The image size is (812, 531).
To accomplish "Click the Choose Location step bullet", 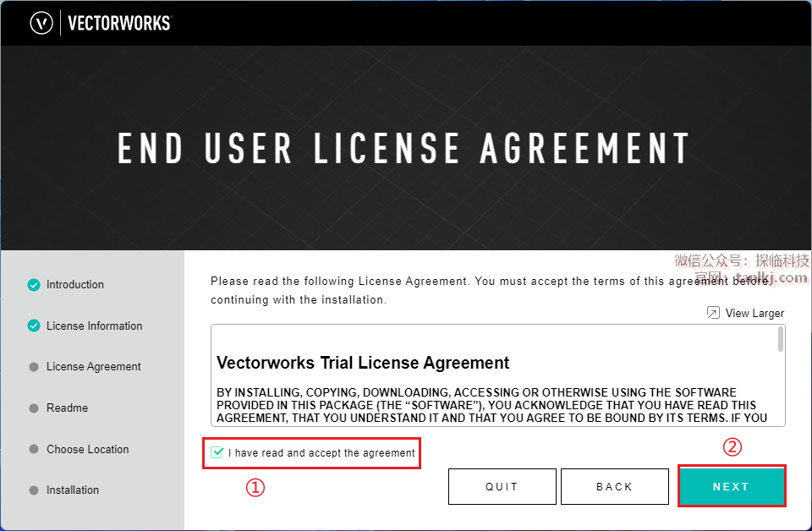I will click(x=34, y=449).
